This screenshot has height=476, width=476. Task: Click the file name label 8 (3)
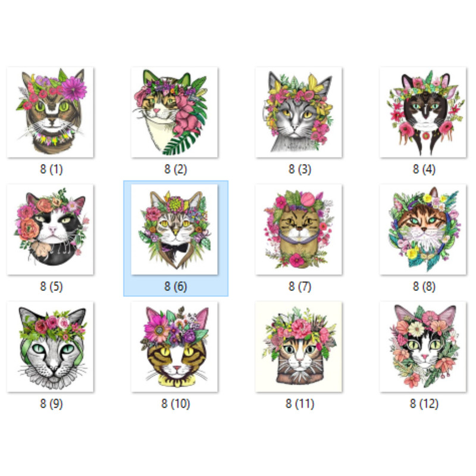[300, 169]
